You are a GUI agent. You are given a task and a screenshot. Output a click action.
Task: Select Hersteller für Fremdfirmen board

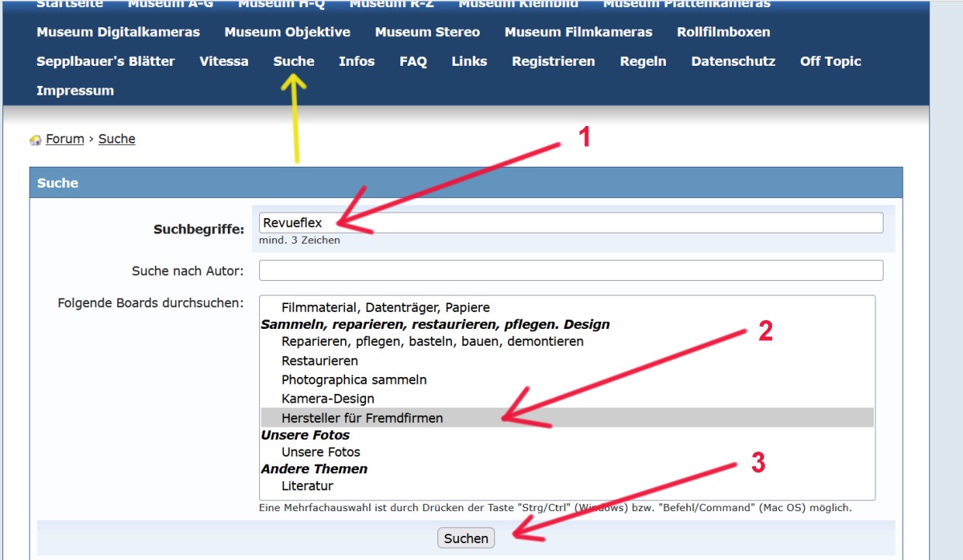point(362,418)
